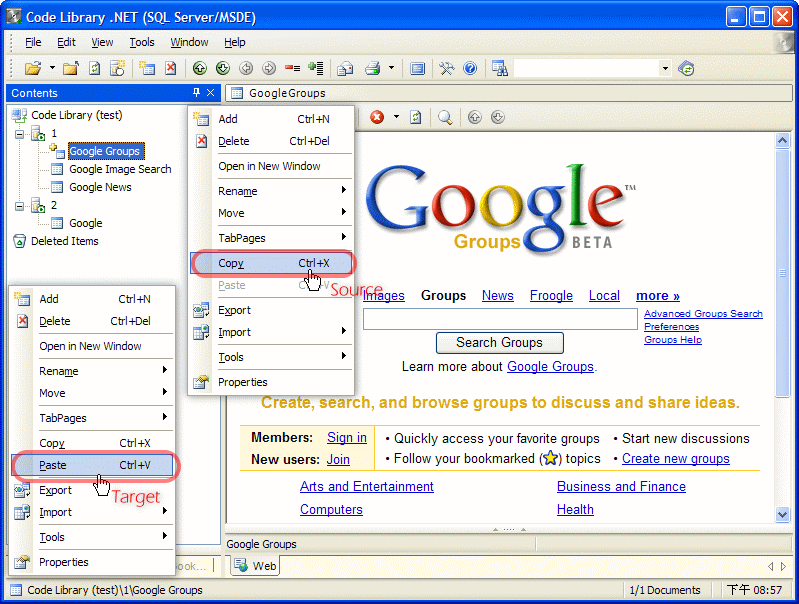The image size is (799, 604).
Task: Click the red Stop icon in browser toolbar
Action: point(377,117)
